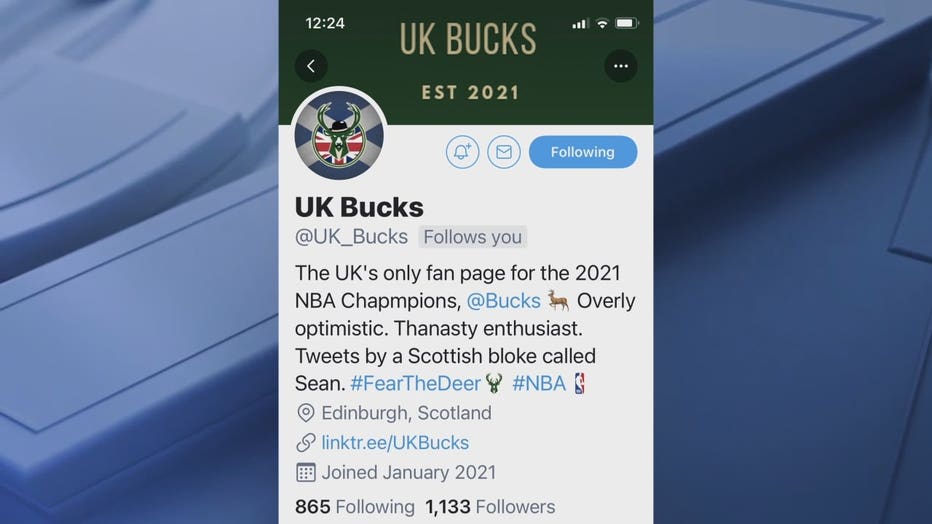
Task: Tap the UK BUCKS header banner
Action: [x=466, y=62]
